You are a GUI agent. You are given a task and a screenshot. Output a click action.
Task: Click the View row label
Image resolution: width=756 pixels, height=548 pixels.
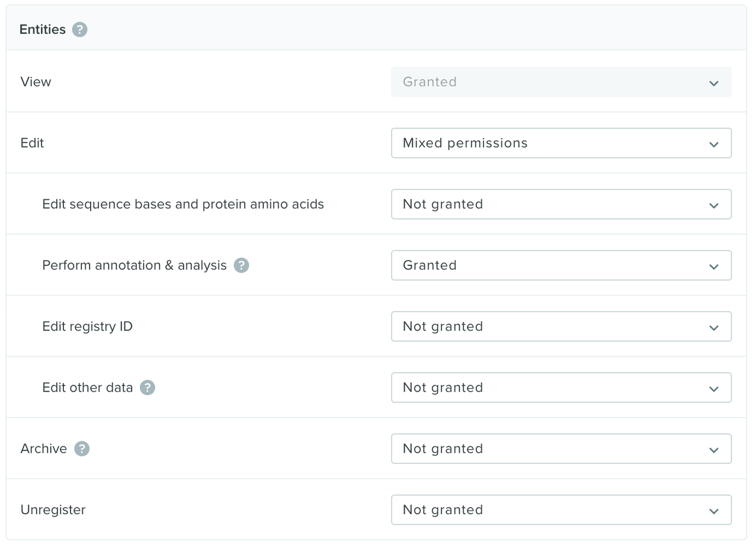coord(36,82)
